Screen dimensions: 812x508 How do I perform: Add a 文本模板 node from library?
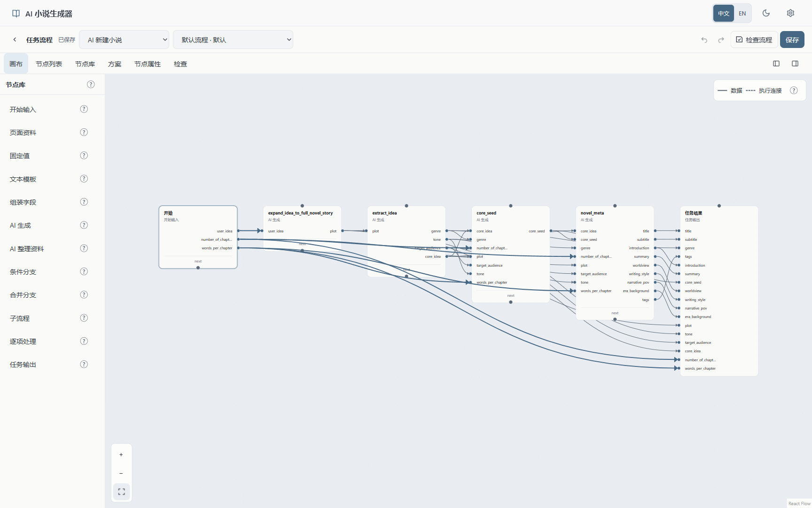coord(23,179)
